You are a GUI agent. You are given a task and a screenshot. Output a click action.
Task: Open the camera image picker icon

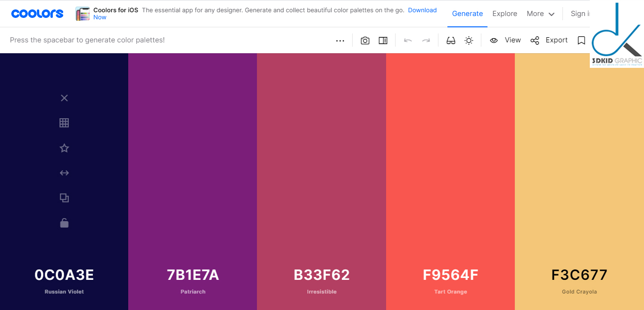click(365, 41)
